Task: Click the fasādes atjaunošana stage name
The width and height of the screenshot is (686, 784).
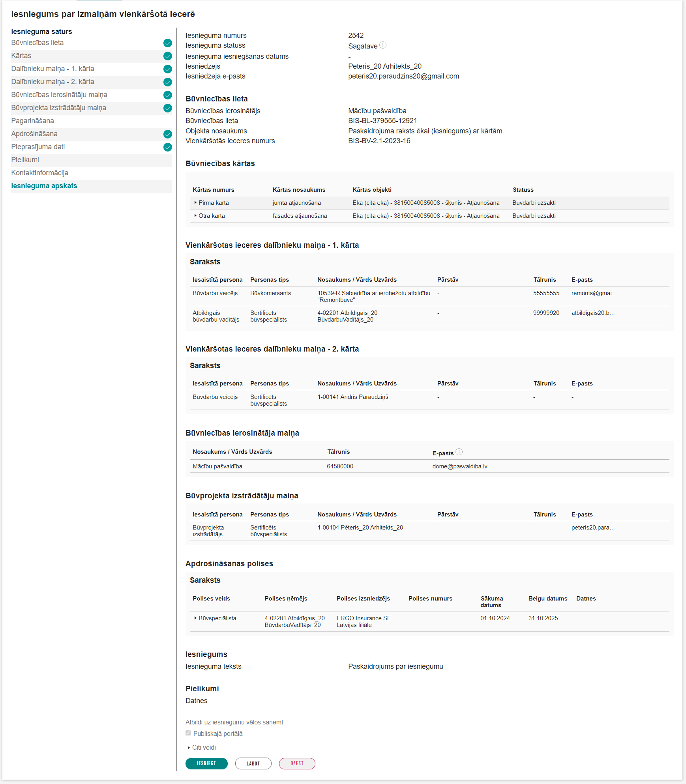Action: pyautogui.click(x=300, y=216)
